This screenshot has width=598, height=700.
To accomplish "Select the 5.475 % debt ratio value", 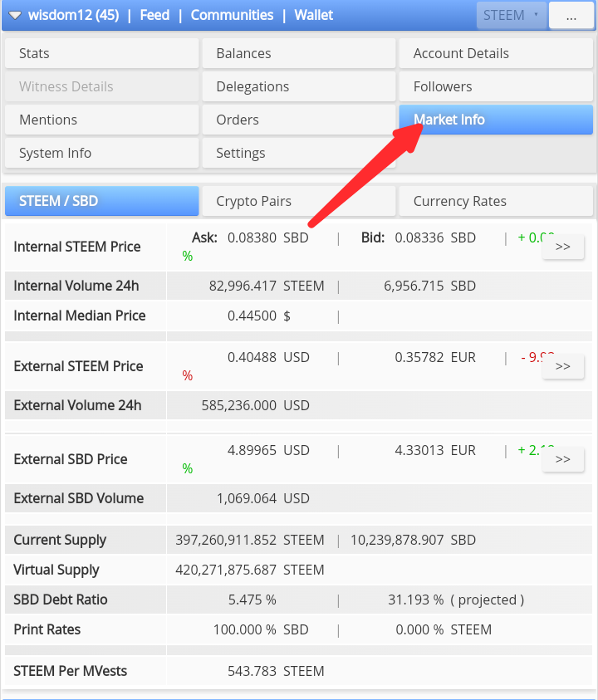I will click(x=252, y=600).
